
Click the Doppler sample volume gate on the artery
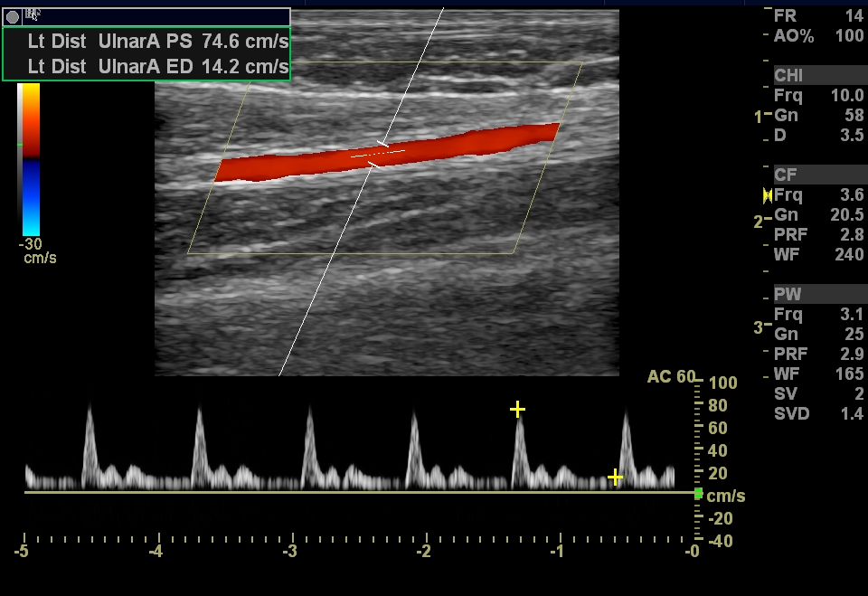[377, 155]
